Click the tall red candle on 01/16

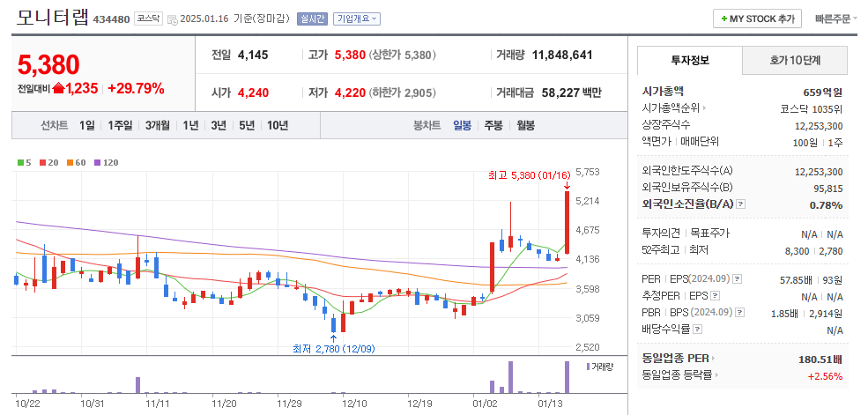tap(567, 223)
